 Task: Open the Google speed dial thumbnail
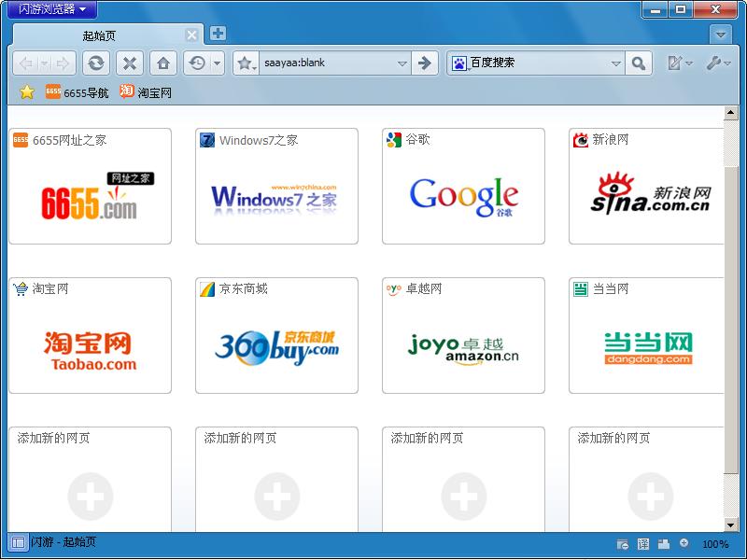[x=463, y=186]
